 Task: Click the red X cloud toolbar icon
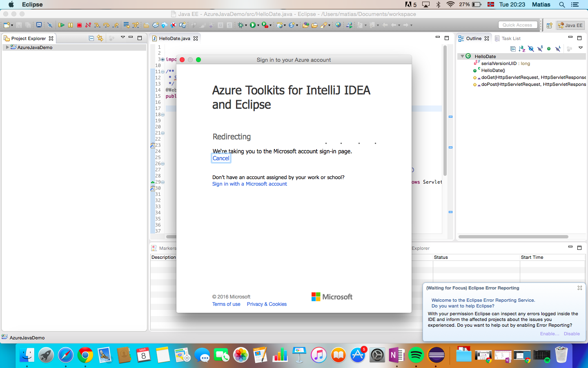pos(173,25)
